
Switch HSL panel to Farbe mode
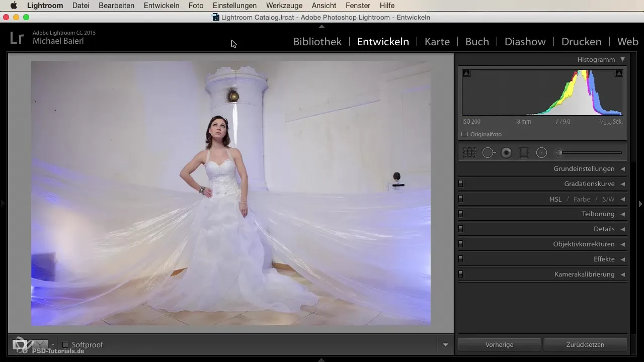pyautogui.click(x=582, y=199)
